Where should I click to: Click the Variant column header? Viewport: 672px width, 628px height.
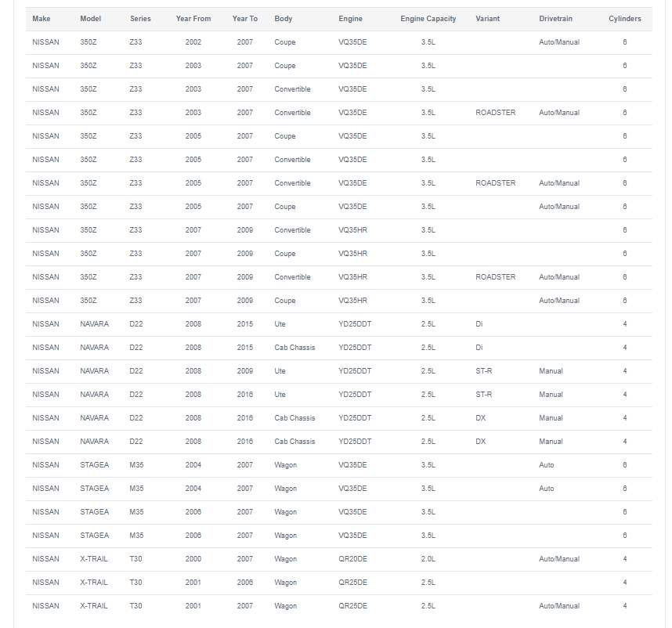coord(487,19)
